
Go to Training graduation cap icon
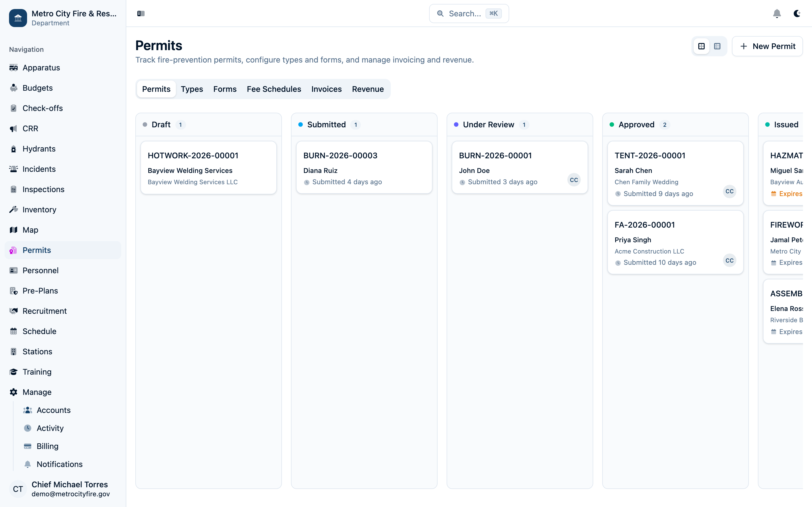14,372
